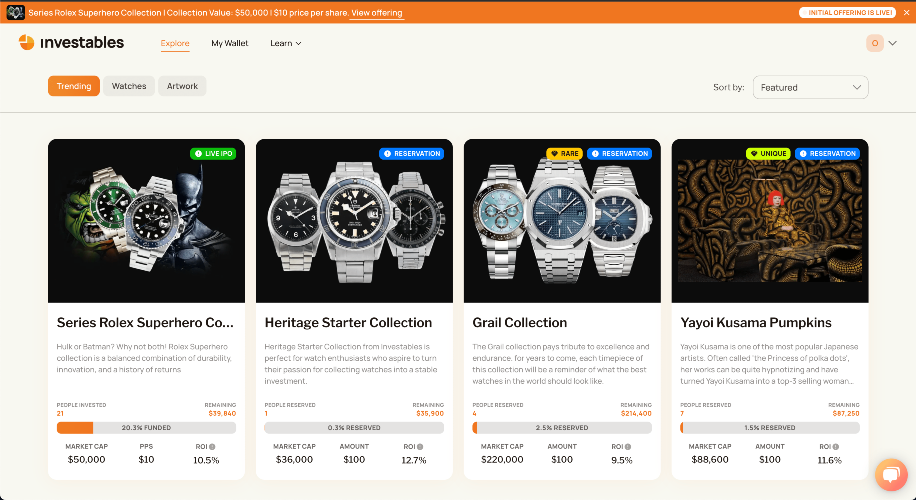
Task: Dismiss the top orange banner
Action: click(906, 13)
